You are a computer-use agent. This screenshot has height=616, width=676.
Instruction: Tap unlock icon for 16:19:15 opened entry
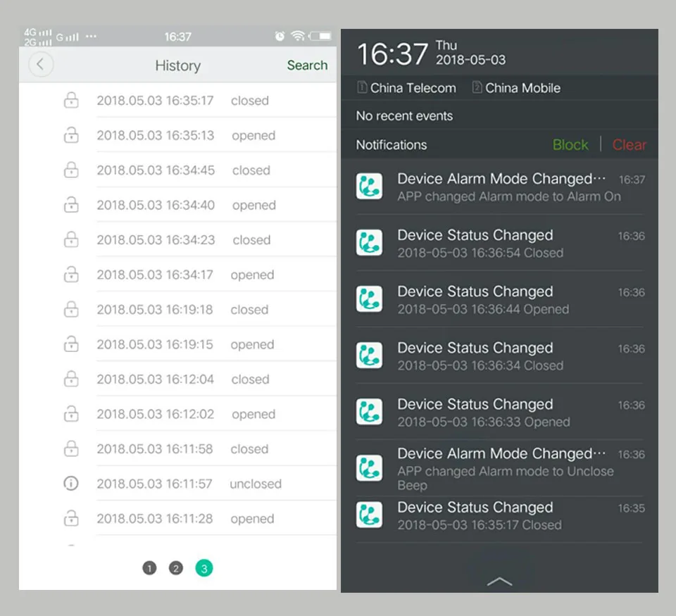coord(71,344)
